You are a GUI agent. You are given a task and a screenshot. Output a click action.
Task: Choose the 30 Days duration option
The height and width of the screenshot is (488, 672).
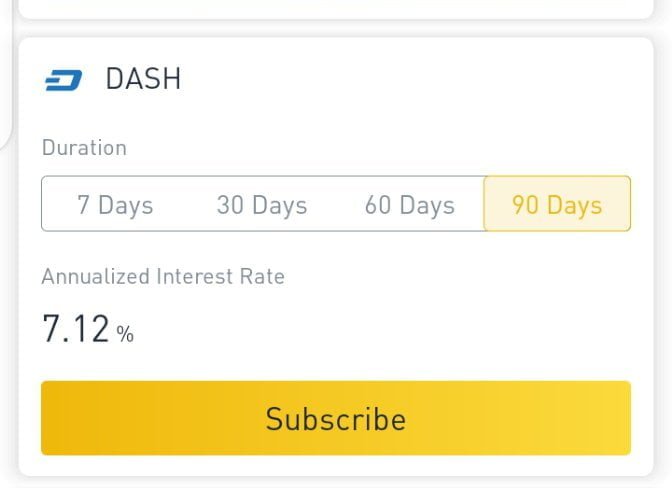tap(262, 205)
